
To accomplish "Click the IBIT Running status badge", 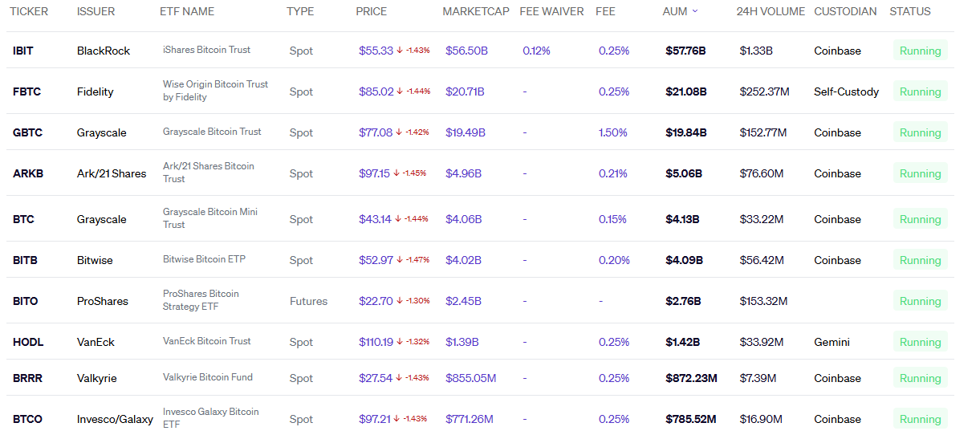I will [920, 51].
